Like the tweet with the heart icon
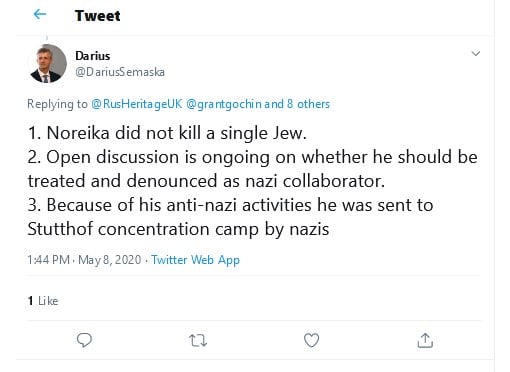Screen dimensions: 510x372 click(311, 340)
